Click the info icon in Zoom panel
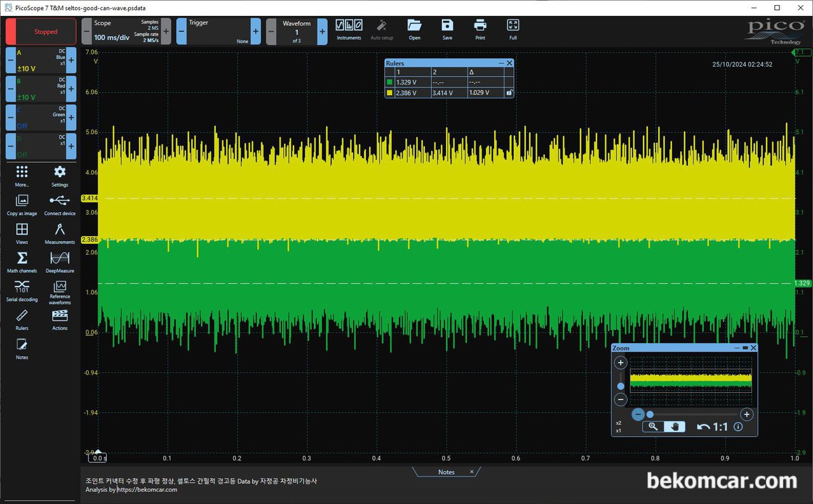Viewport: 813px width, 504px height. coord(738,427)
